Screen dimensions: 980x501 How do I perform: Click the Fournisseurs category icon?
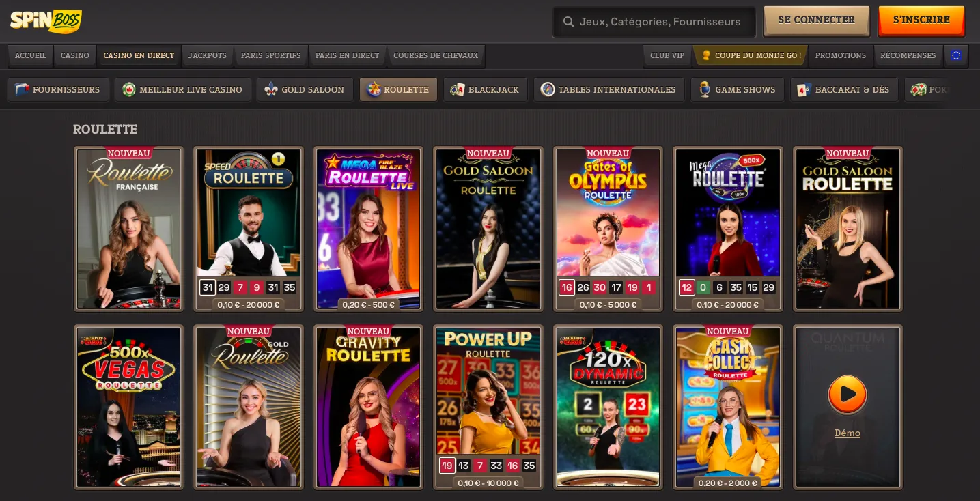coord(23,89)
